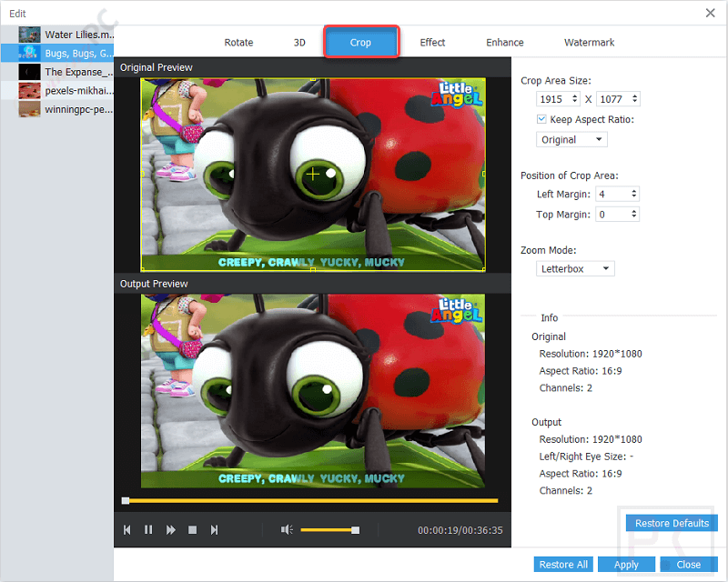The width and height of the screenshot is (728, 582).
Task: Click left-middle crop handle in Original Preview
Action: (142, 174)
